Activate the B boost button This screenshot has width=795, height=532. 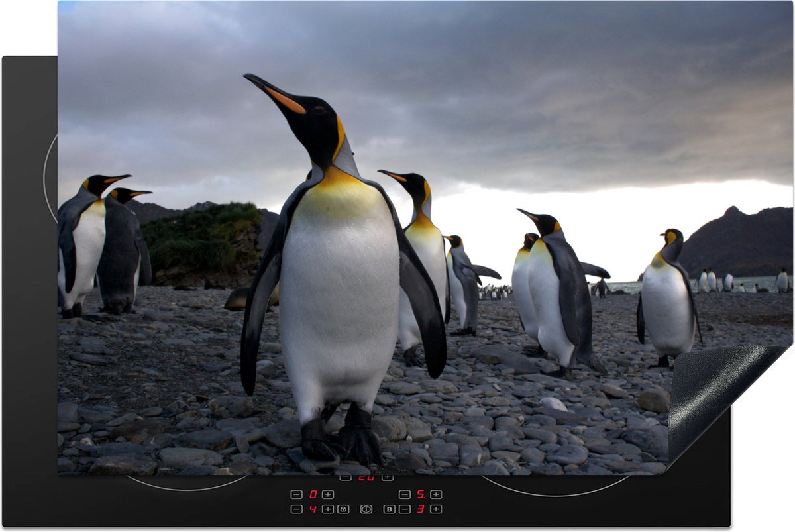[389, 509]
